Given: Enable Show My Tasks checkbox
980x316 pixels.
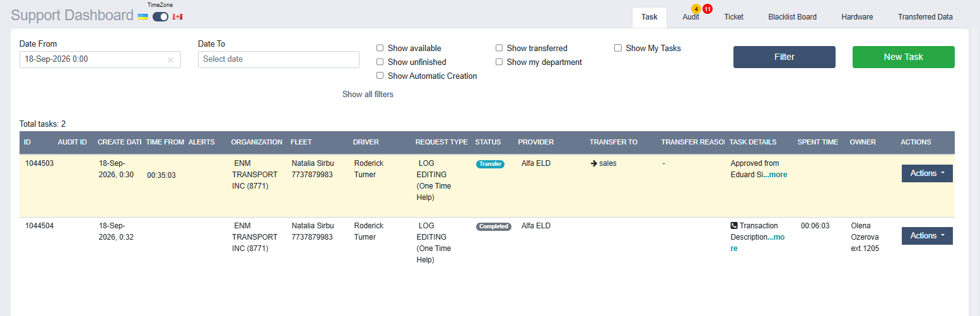Looking at the screenshot, I should point(618,48).
